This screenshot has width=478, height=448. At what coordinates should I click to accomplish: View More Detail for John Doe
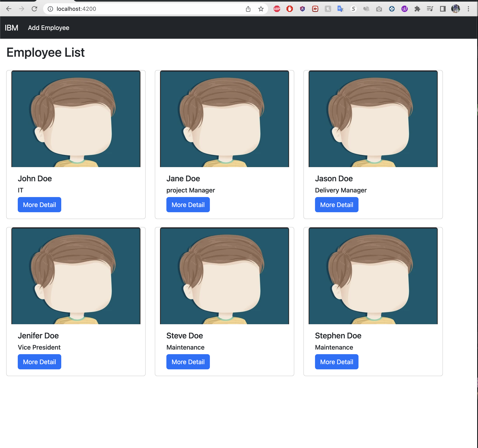(x=40, y=205)
